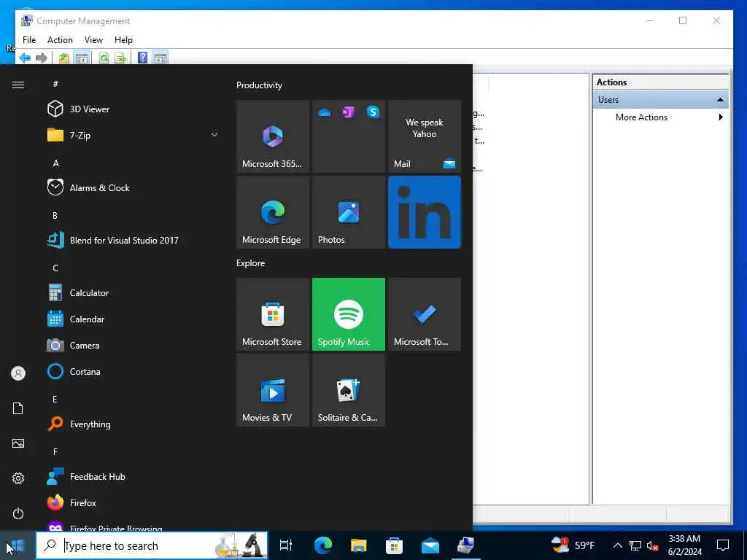The image size is (747, 560).
Task: Open Documents from Start sidebar
Action: point(18,408)
